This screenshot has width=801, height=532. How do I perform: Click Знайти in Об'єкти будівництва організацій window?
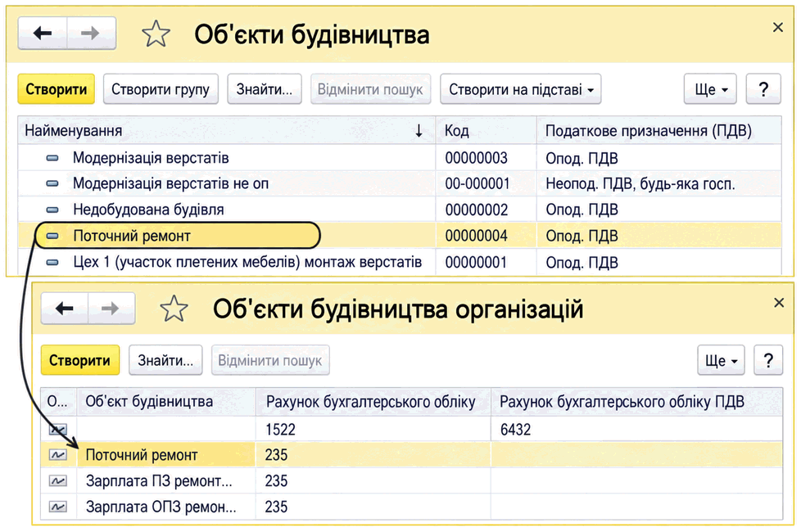(165, 360)
